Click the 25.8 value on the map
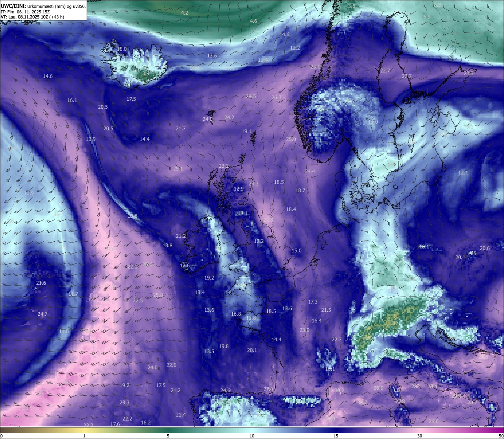 (x=158, y=295)
